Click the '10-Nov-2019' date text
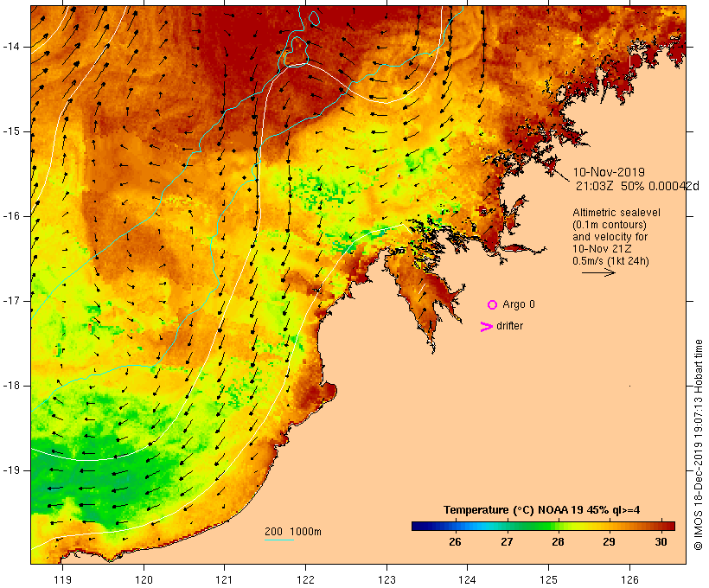Viewport: 709px width, 588px height. point(609,172)
